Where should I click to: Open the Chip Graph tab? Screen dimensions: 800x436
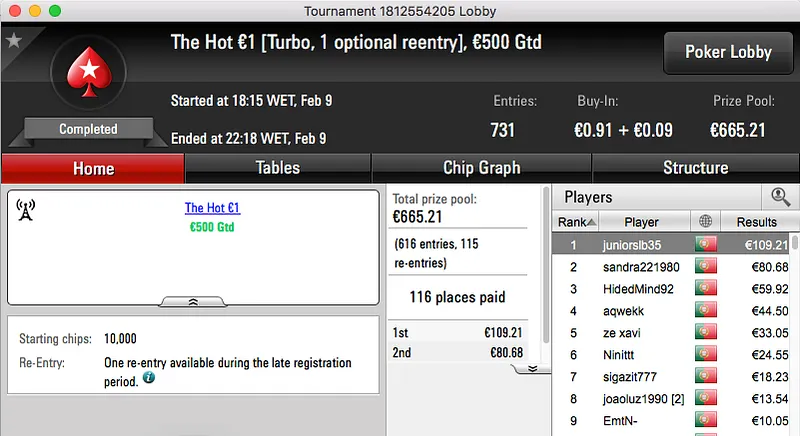[x=481, y=168]
